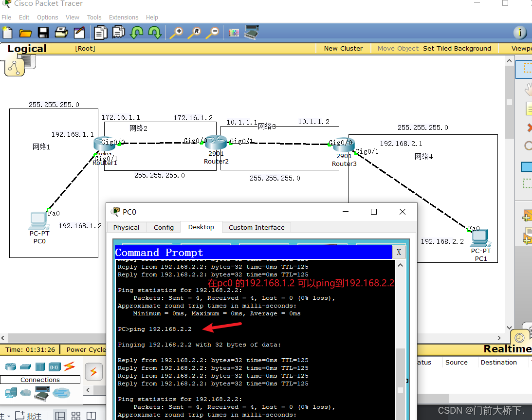Click Set Tiled Background button

[457, 49]
